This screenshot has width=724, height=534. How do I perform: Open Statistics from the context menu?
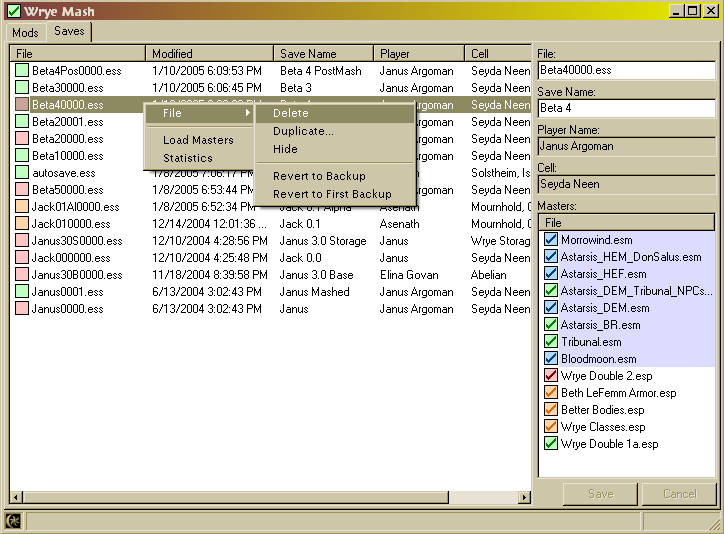pos(199,158)
